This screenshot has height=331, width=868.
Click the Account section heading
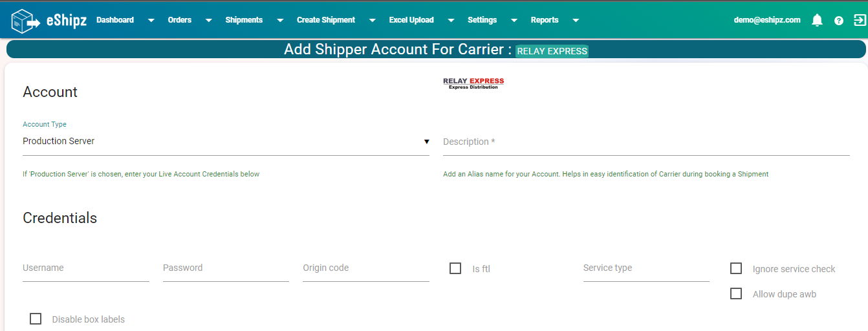[50, 92]
